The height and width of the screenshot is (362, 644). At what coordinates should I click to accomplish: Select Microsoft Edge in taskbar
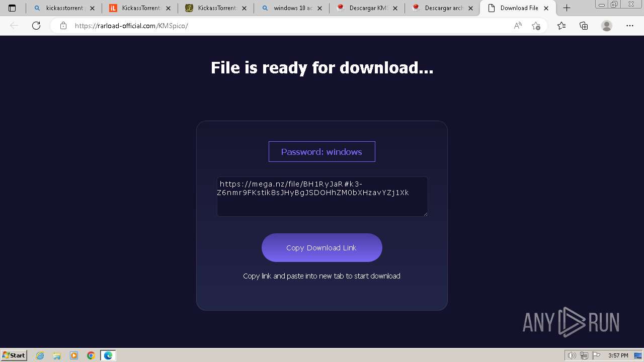pos(108,355)
